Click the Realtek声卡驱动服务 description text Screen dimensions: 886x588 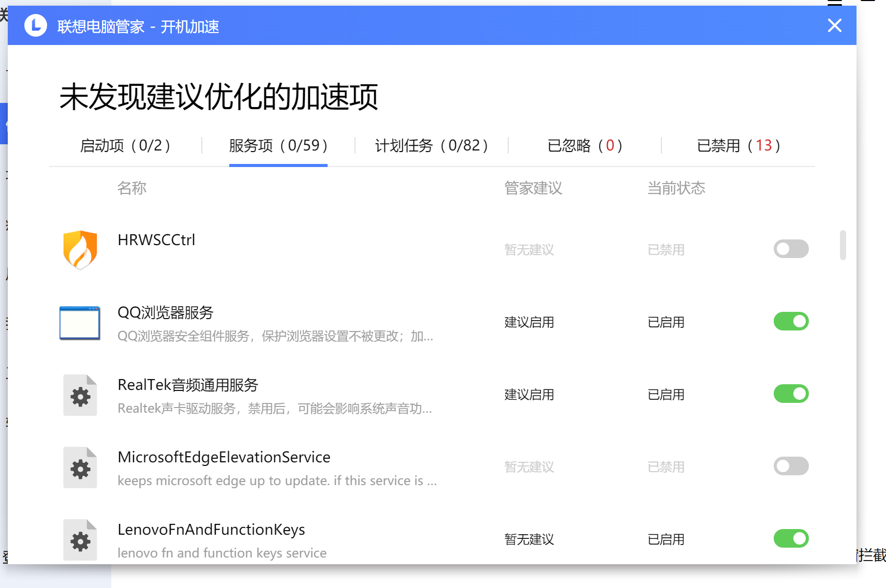tap(275, 409)
